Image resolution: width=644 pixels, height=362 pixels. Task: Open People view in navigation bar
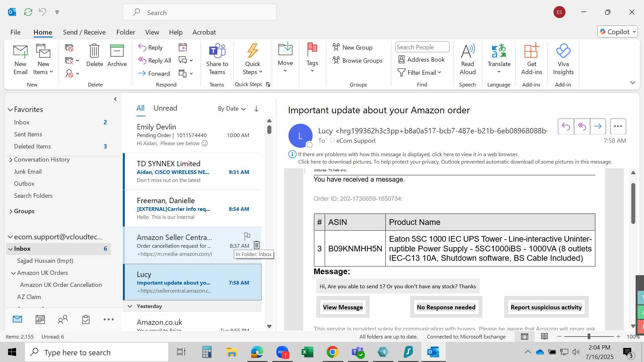point(63,319)
